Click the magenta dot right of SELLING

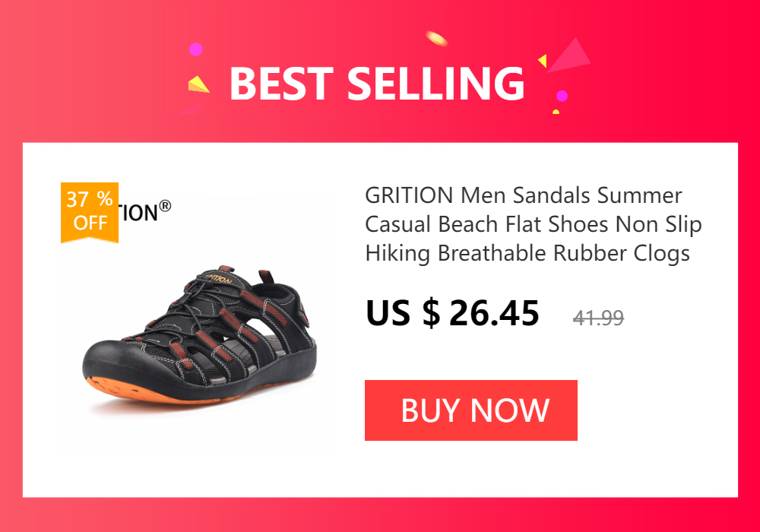[562, 96]
